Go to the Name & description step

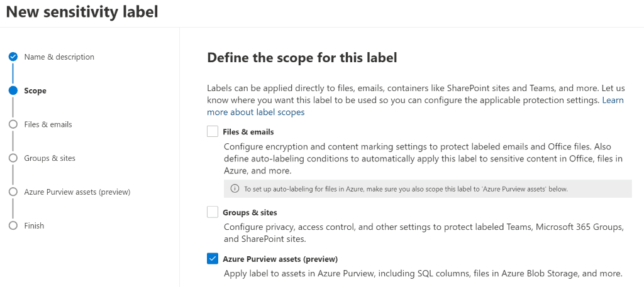(x=59, y=57)
